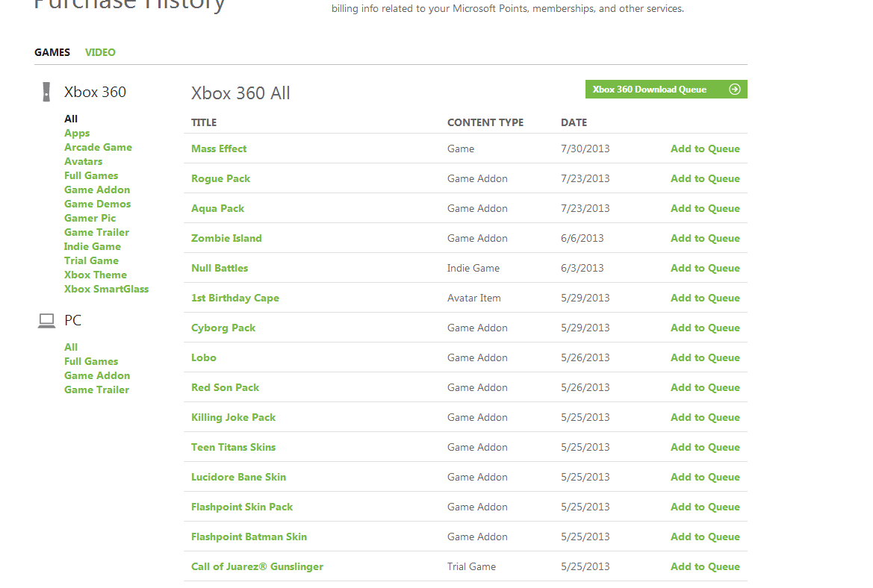The height and width of the screenshot is (588, 873).
Task: Add Lucidore Bane Skin to queue
Action: click(705, 478)
